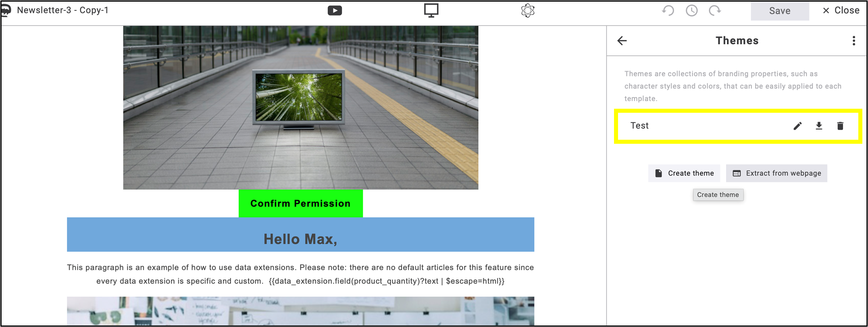Save the newsletter template

point(780,10)
